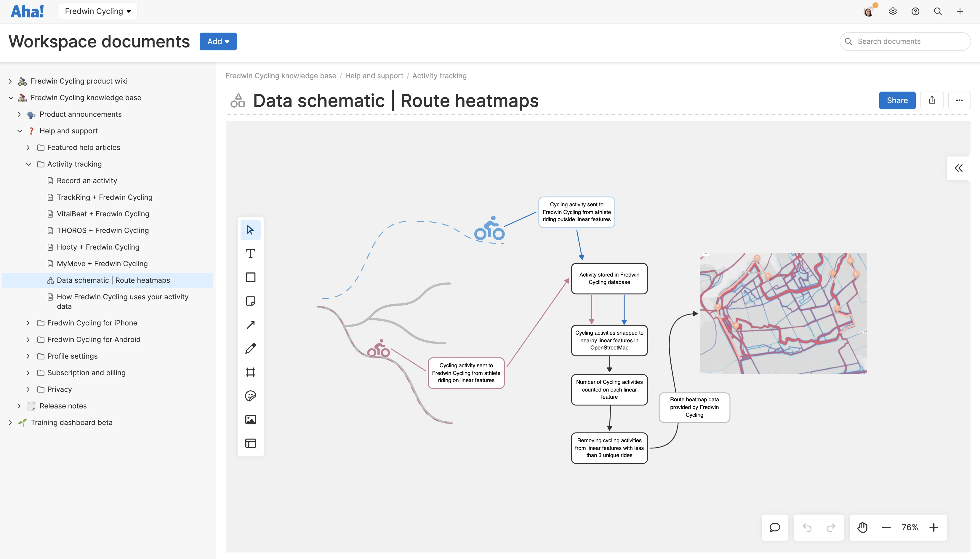Go to Help and support breadcrumb
The image size is (980, 559).
tap(374, 76)
